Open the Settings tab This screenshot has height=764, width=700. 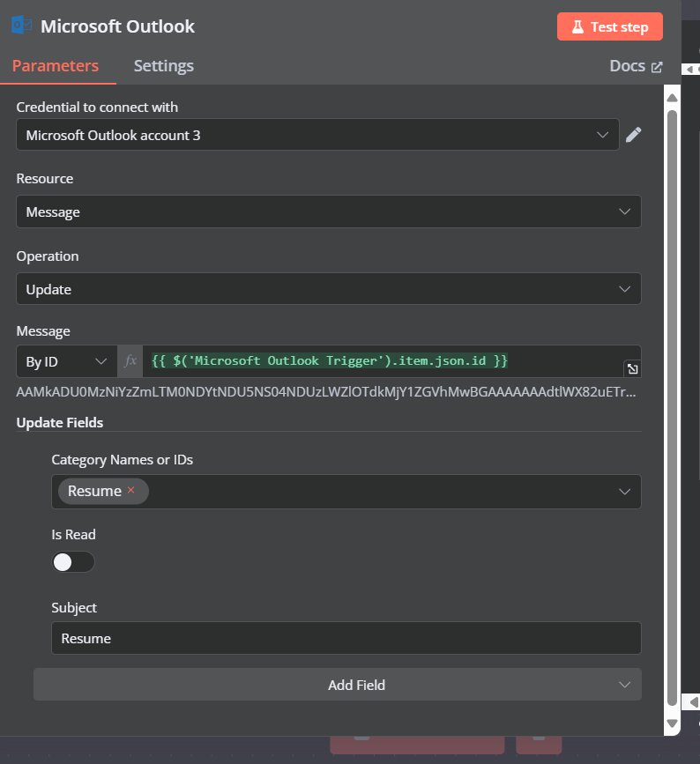(164, 66)
